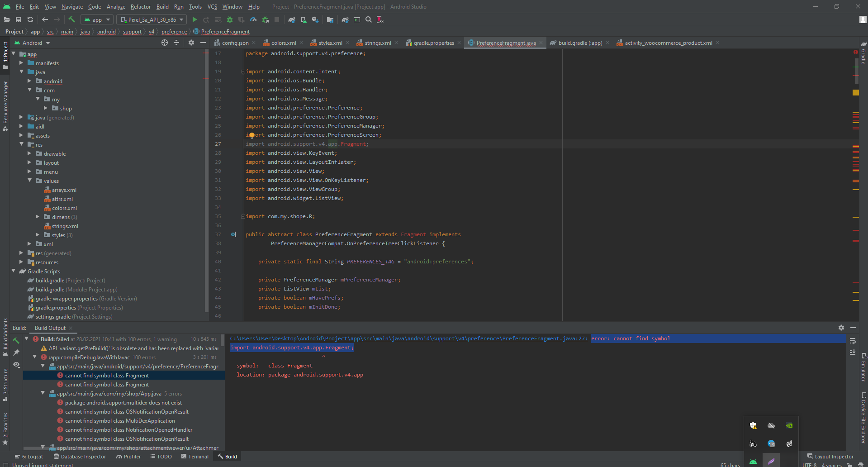The width and height of the screenshot is (868, 467).
Task: Search everywhere with magnifier icon
Action: [369, 19]
